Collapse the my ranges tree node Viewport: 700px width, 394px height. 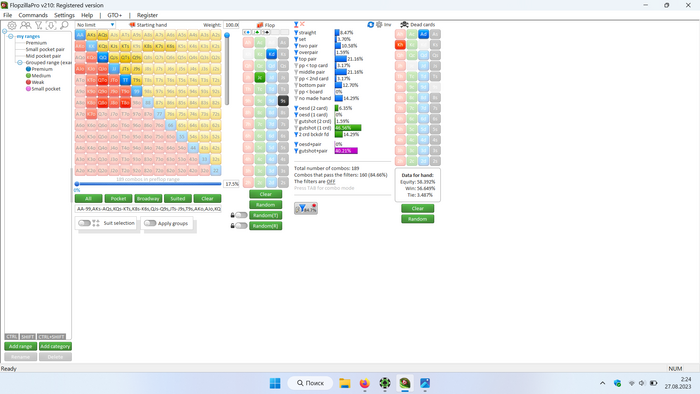[x=11, y=36]
